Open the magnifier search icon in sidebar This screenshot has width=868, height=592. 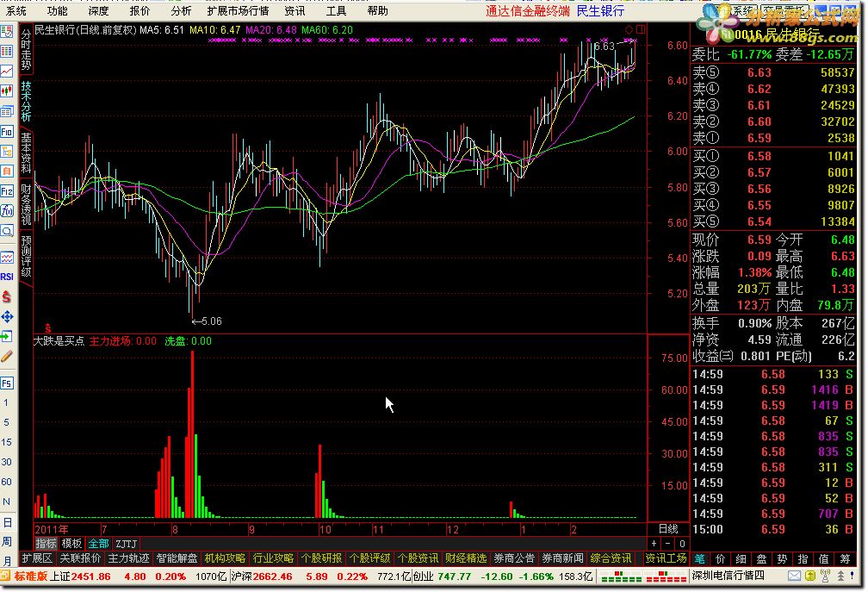point(7,231)
